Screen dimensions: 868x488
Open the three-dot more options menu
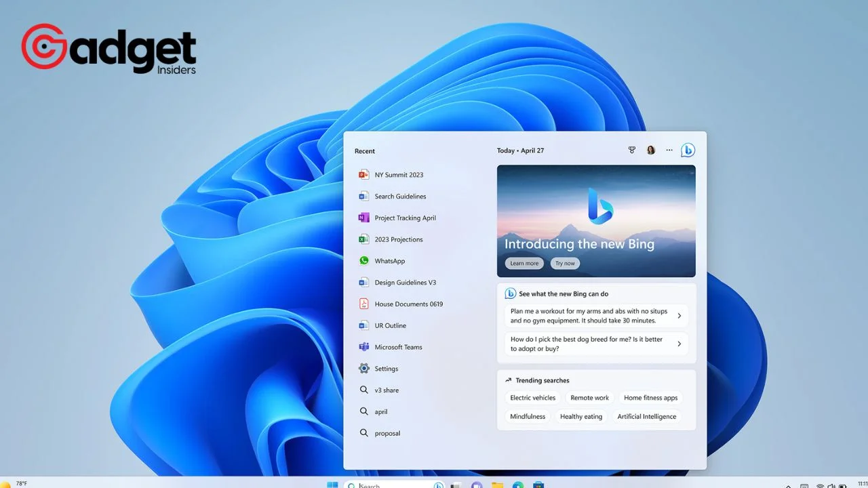669,150
